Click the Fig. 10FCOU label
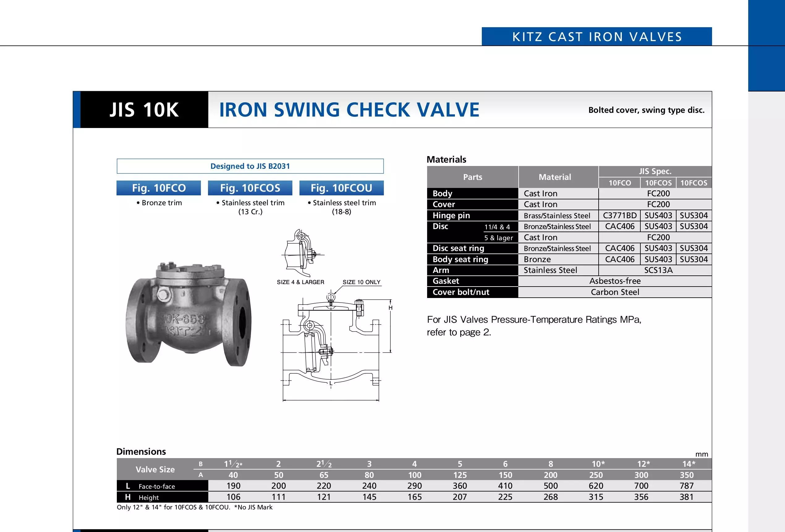Image resolution: width=785 pixels, height=532 pixels. (x=341, y=188)
